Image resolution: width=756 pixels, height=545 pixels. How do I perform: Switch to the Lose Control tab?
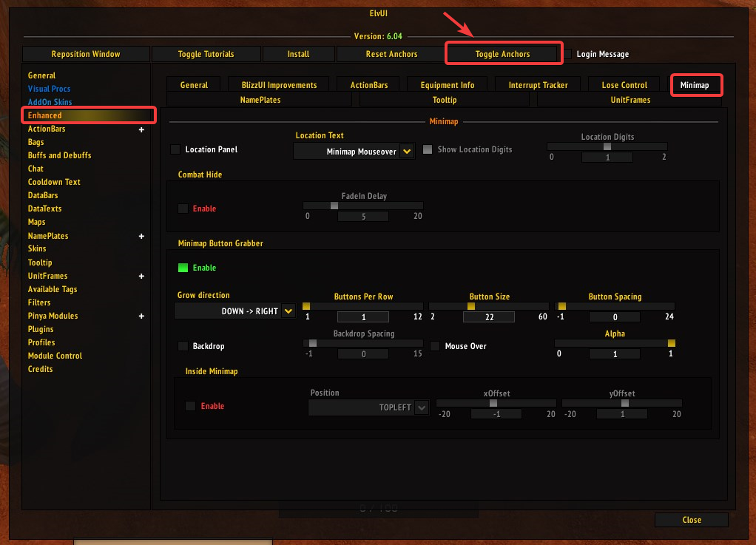pyautogui.click(x=624, y=85)
